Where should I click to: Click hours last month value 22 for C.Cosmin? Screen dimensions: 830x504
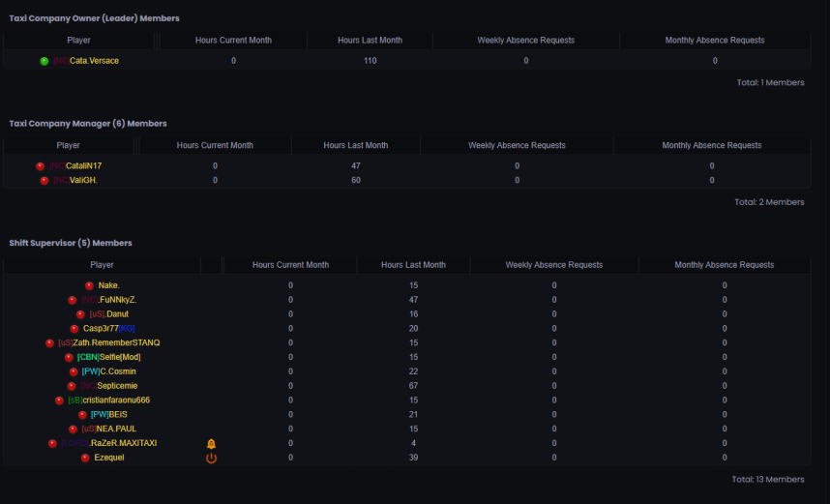click(x=413, y=371)
